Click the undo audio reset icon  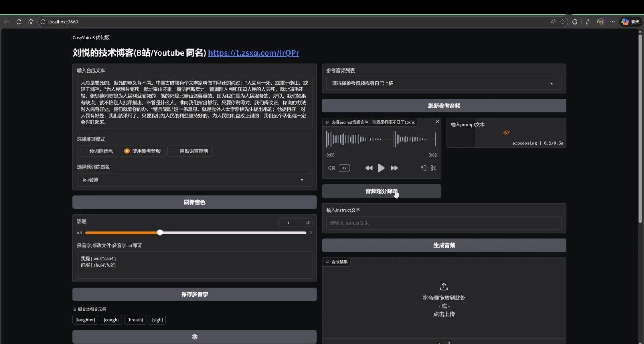[424, 168]
